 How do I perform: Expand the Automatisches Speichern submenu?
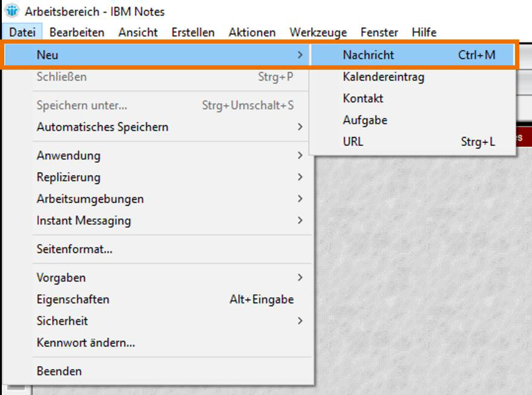102,127
